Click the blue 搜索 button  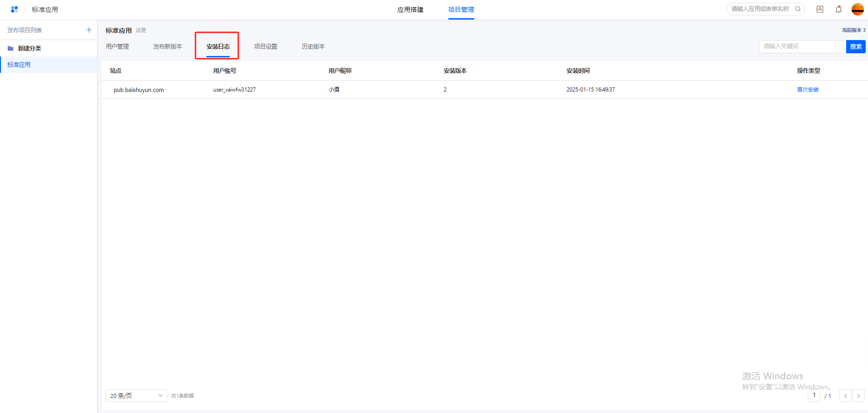click(856, 46)
